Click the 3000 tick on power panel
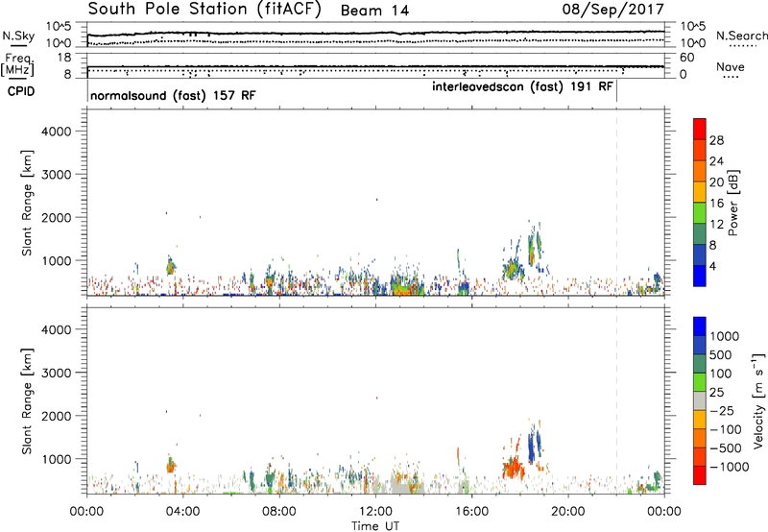The image size is (768, 532). [57, 175]
